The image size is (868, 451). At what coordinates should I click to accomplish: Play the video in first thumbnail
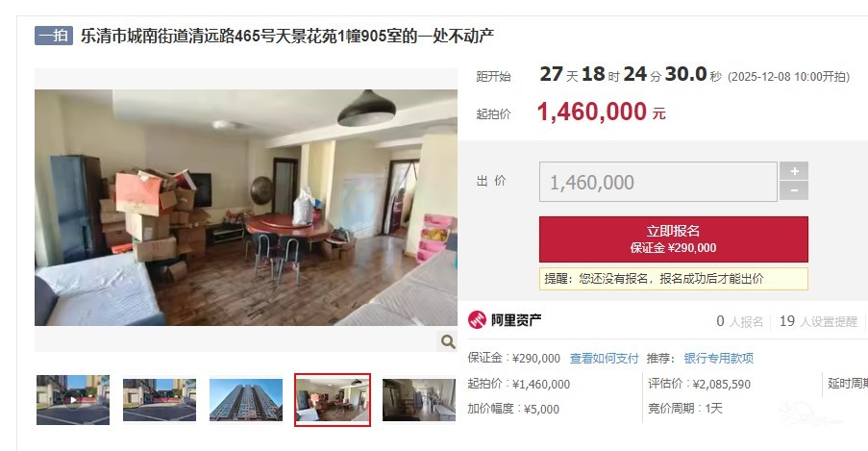click(x=73, y=399)
